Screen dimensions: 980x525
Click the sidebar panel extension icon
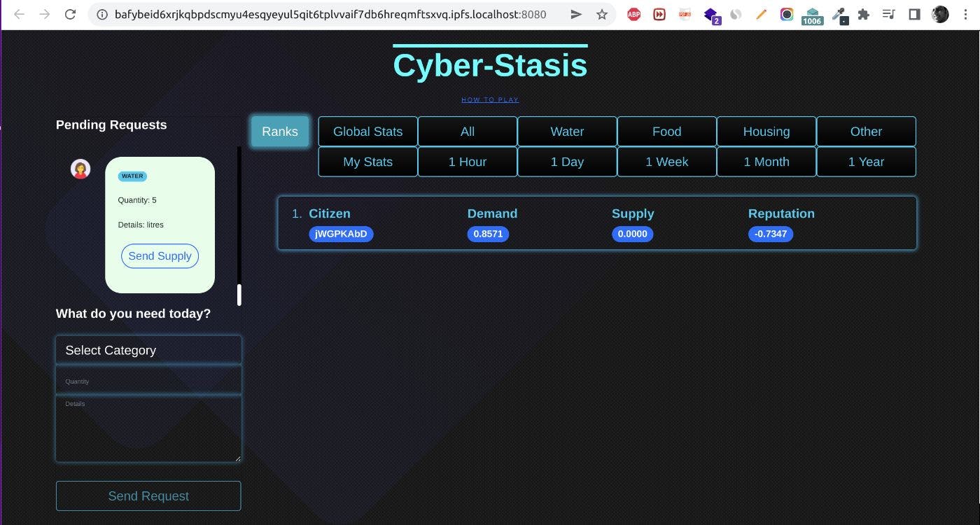[914, 14]
